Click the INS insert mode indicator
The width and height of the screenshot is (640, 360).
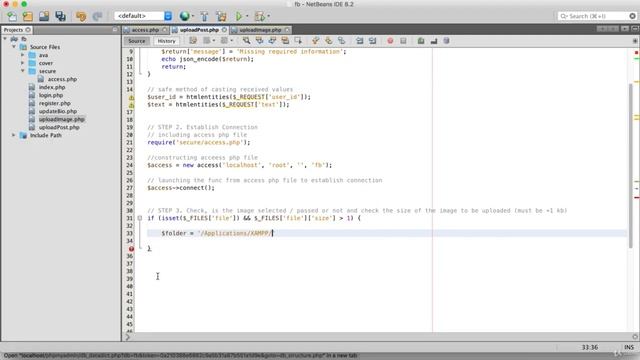tap(629, 347)
